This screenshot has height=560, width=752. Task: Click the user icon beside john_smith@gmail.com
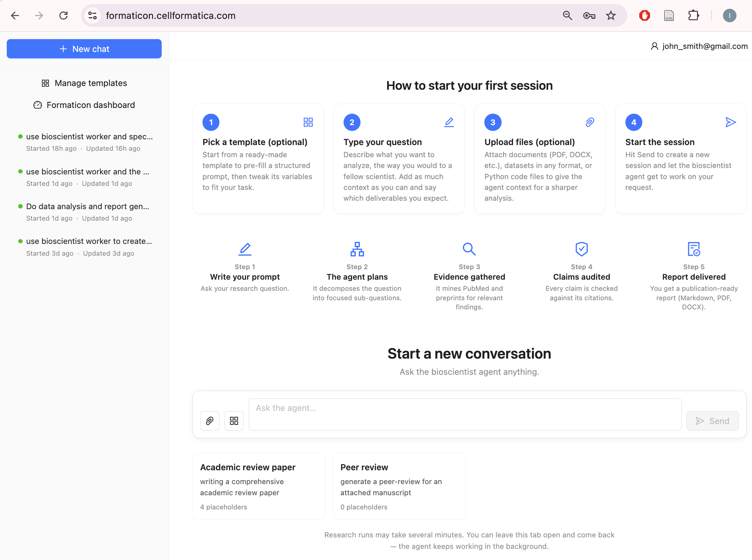tap(655, 46)
